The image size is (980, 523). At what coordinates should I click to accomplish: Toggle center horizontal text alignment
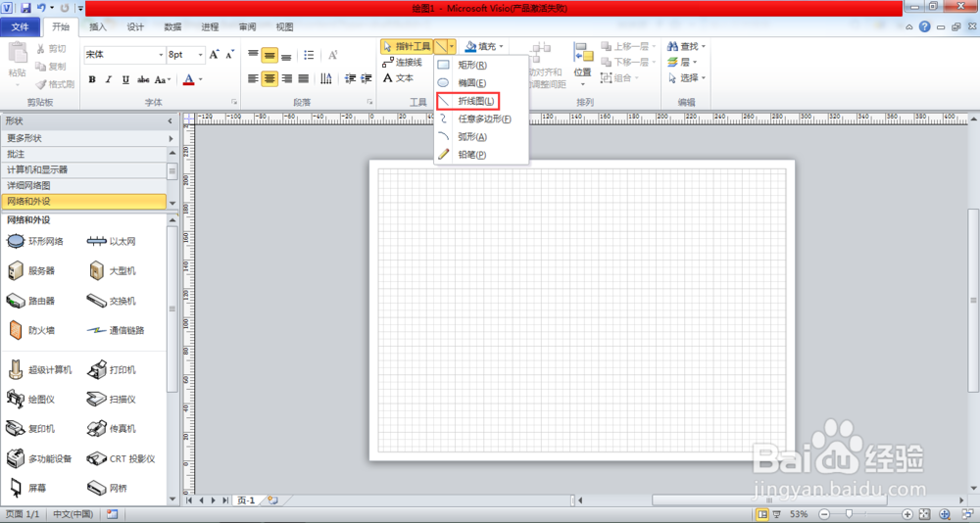269,78
